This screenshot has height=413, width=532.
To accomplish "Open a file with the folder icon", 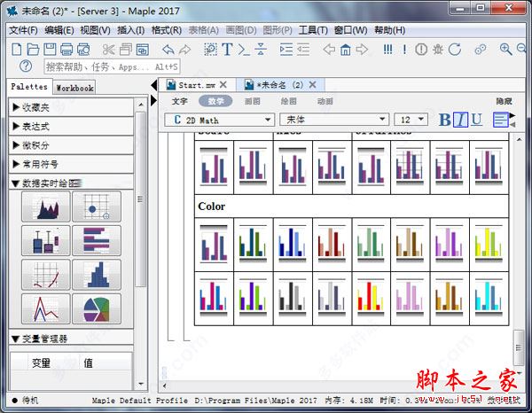I will coord(33,50).
